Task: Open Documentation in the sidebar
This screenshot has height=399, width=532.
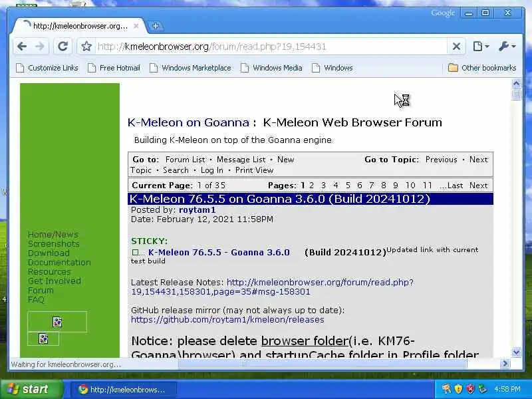Action: tap(59, 263)
